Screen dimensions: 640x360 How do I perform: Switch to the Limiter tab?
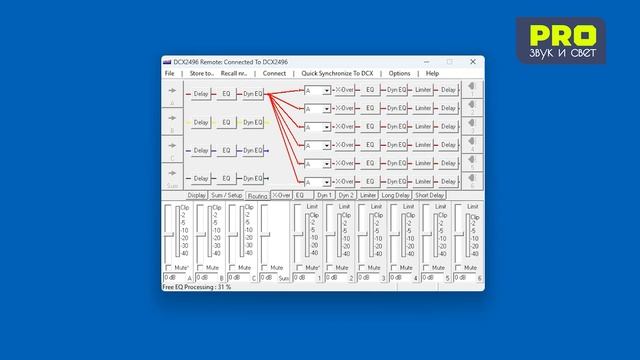pos(368,196)
